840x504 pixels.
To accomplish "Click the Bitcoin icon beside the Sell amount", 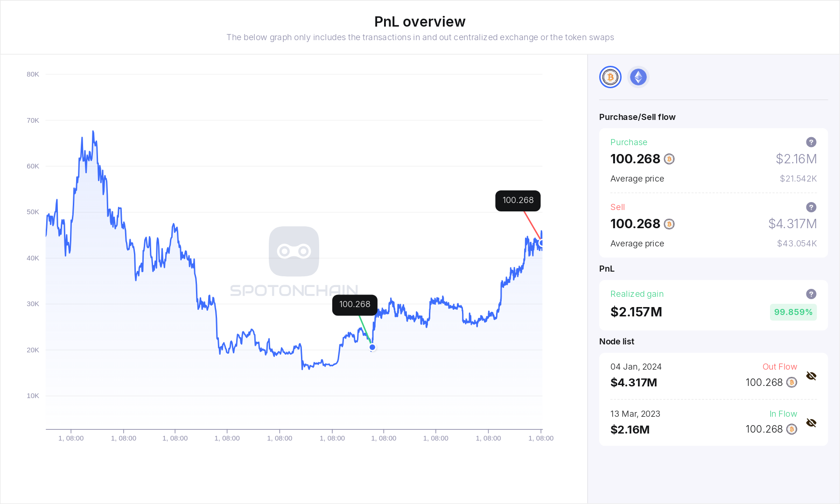I will point(670,224).
